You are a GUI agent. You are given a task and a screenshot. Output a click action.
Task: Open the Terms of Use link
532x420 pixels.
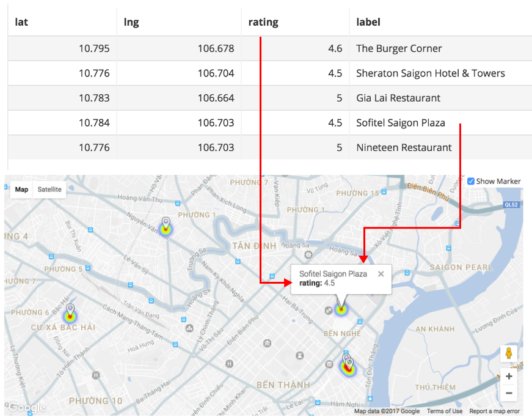pyautogui.click(x=444, y=411)
